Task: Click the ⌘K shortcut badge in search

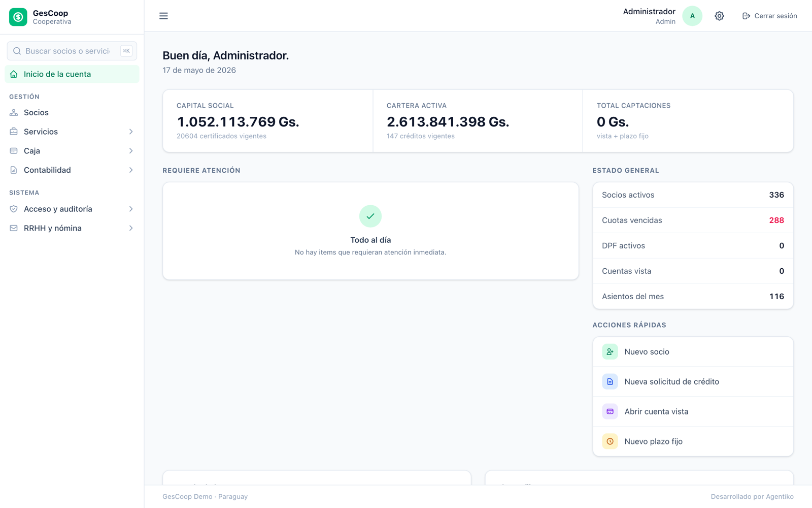Action: pos(126,51)
